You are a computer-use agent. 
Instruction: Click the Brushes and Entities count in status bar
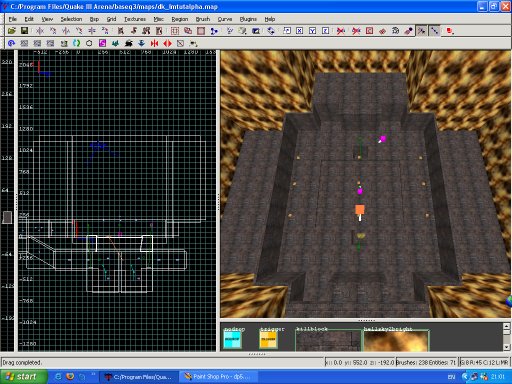click(426, 362)
